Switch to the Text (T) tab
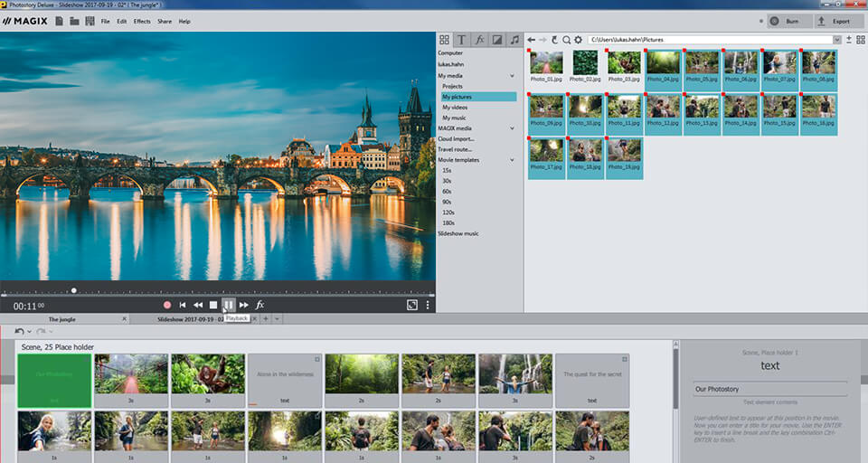The width and height of the screenshot is (868, 463). point(461,40)
